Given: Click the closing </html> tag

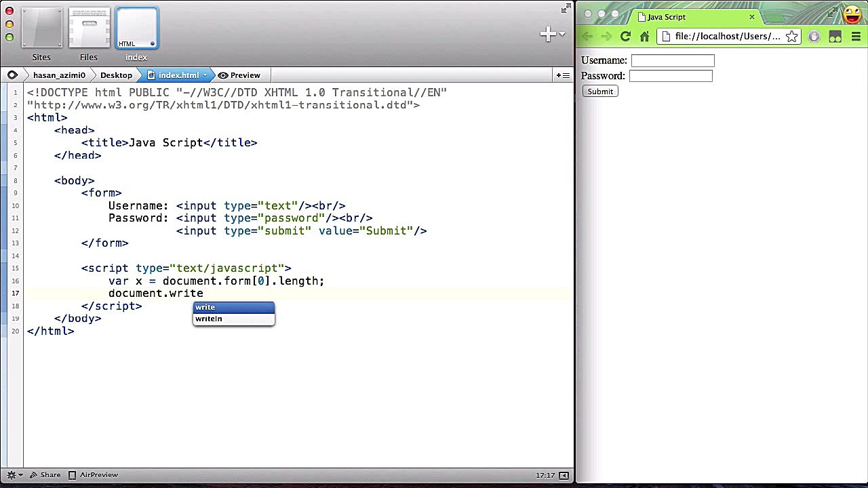Looking at the screenshot, I should pyautogui.click(x=51, y=331).
